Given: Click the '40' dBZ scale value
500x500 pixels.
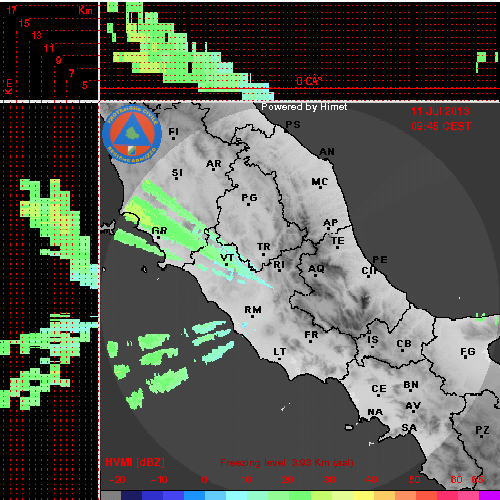Looking at the screenshot, I should [371, 480].
